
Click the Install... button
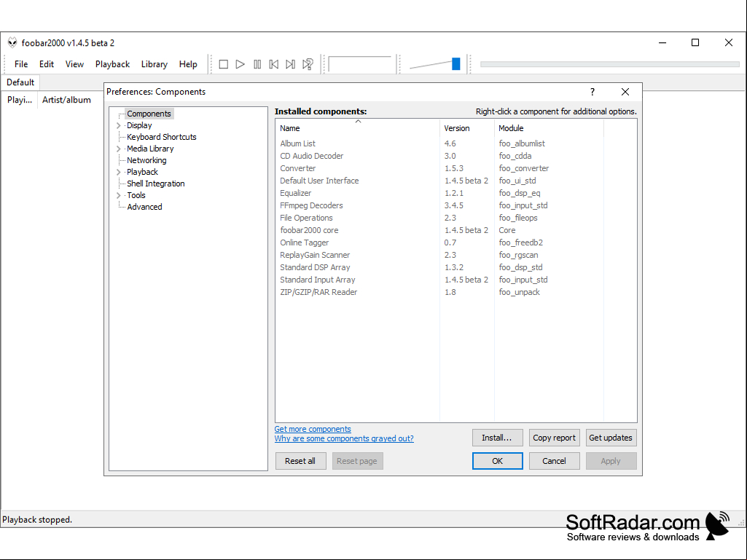coord(497,438)
